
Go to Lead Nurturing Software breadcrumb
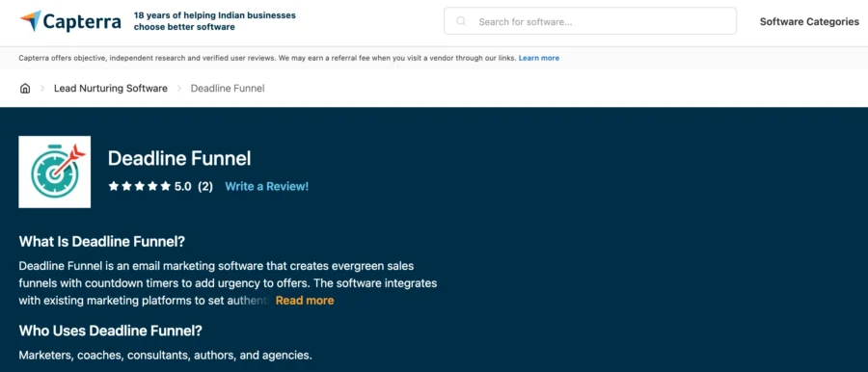111,88
